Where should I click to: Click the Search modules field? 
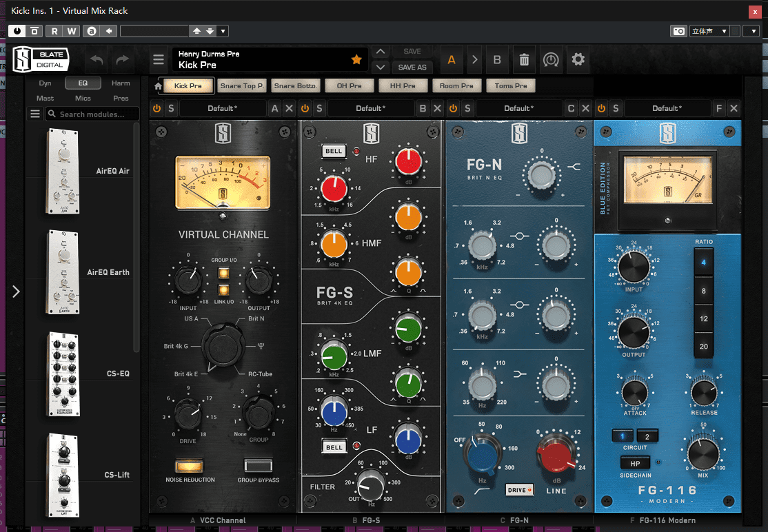click(x=92, y=114)
